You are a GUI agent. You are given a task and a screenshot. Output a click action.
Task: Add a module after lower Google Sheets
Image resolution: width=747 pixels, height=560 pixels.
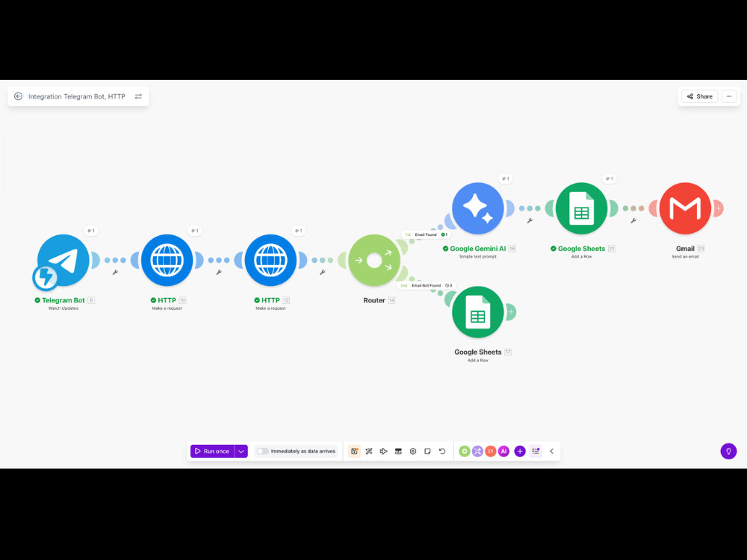[511, 312]
